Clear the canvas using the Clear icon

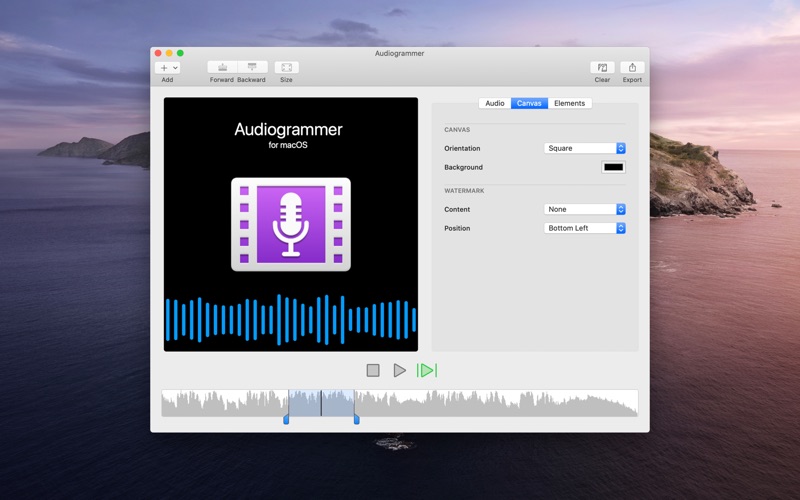coord(602,67)
